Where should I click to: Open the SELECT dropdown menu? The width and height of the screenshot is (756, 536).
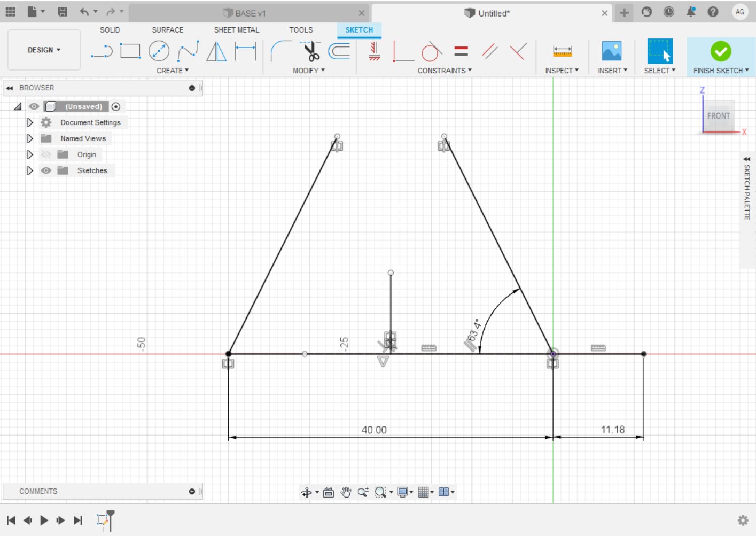[660, 71]
